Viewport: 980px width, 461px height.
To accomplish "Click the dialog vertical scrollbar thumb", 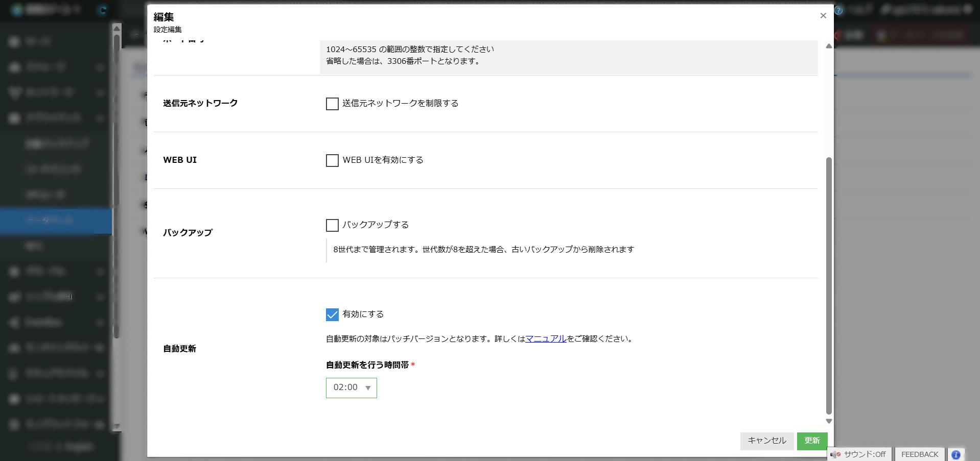I will point(829,286).
